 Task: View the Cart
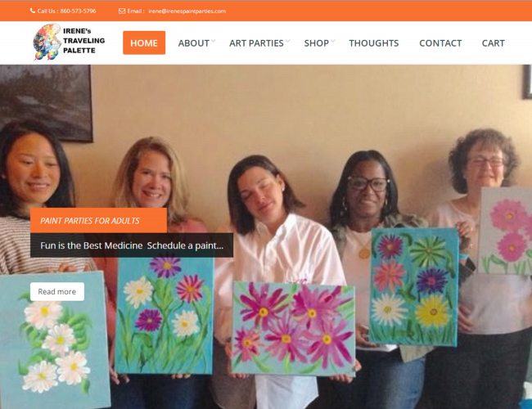coord(494,43)
